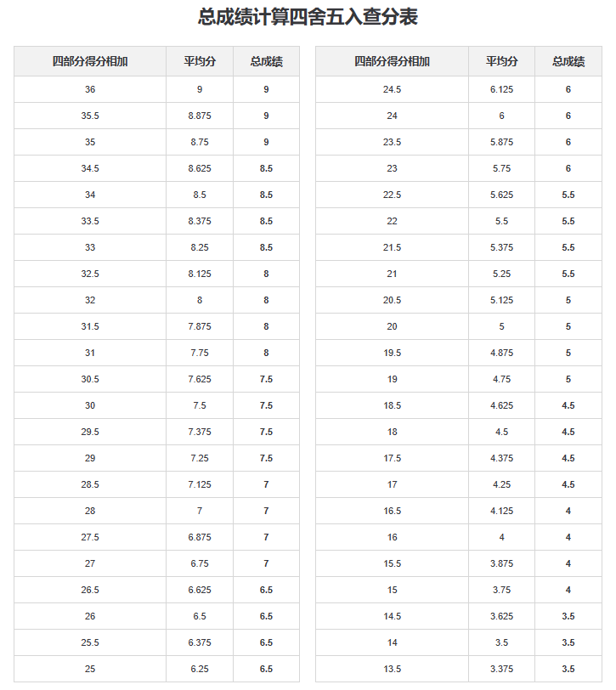
Task: Select the cell showing 24.5
Action: (392, 89)
